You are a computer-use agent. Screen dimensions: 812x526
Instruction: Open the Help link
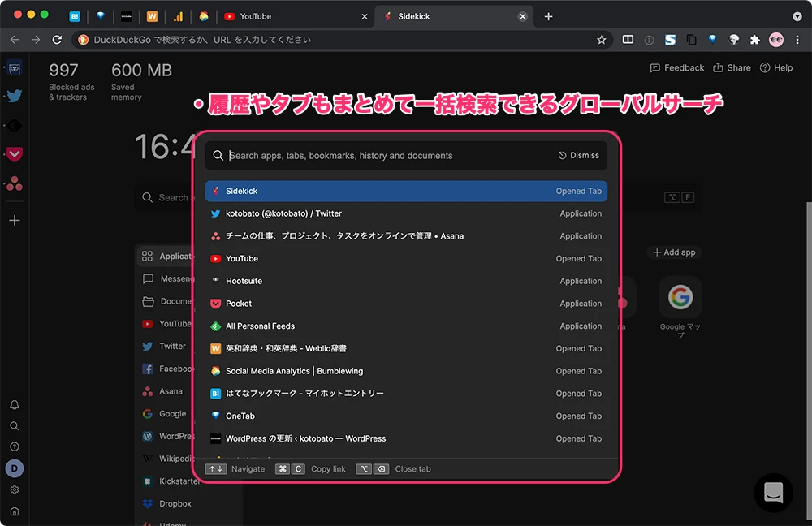click(776, 68)
